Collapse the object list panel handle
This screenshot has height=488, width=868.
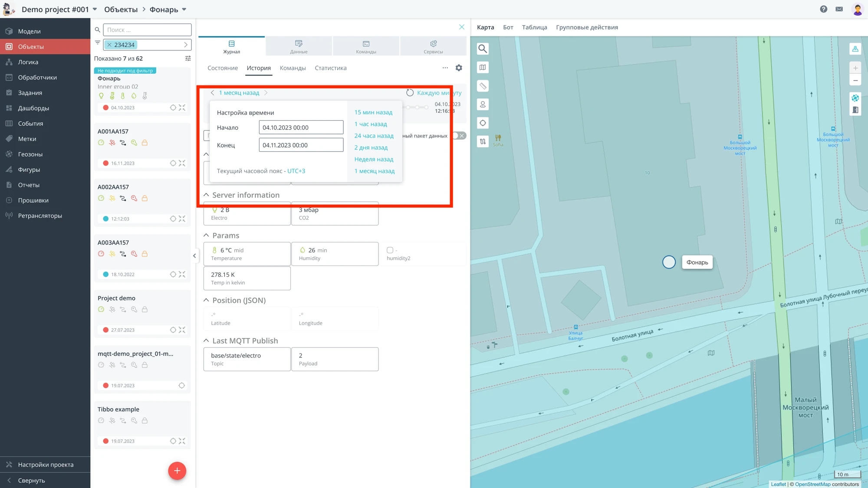pyautogui.click(x=194, y=255)
